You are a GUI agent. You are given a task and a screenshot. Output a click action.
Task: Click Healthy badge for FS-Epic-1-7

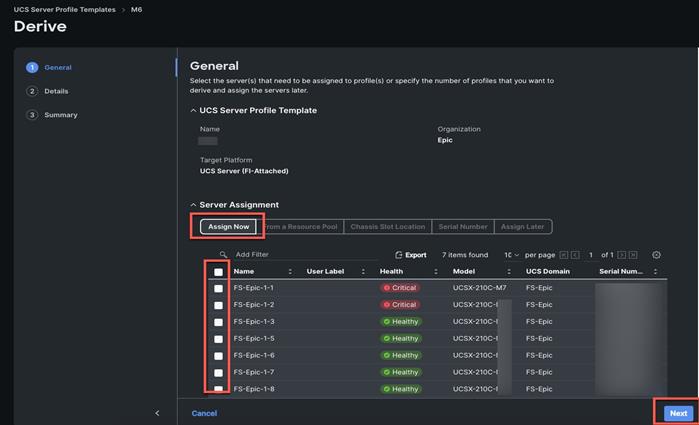(x=401, y=372)
